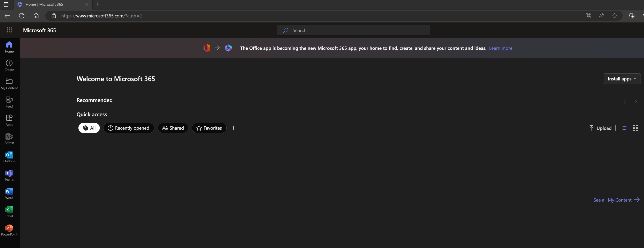
Task: Show next recommended items arrow
Action: (635, 102)
